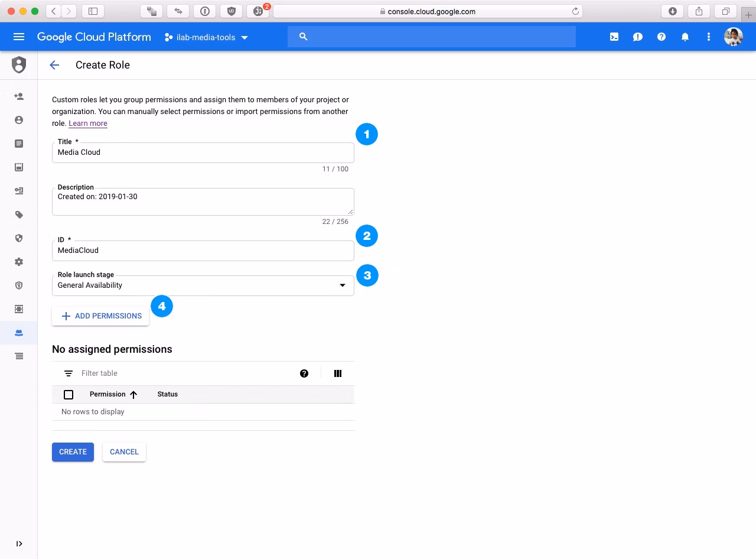Click the ADD PERMISSIONS button
This screenshot has height=559, width=756.
tap(101, 316)
